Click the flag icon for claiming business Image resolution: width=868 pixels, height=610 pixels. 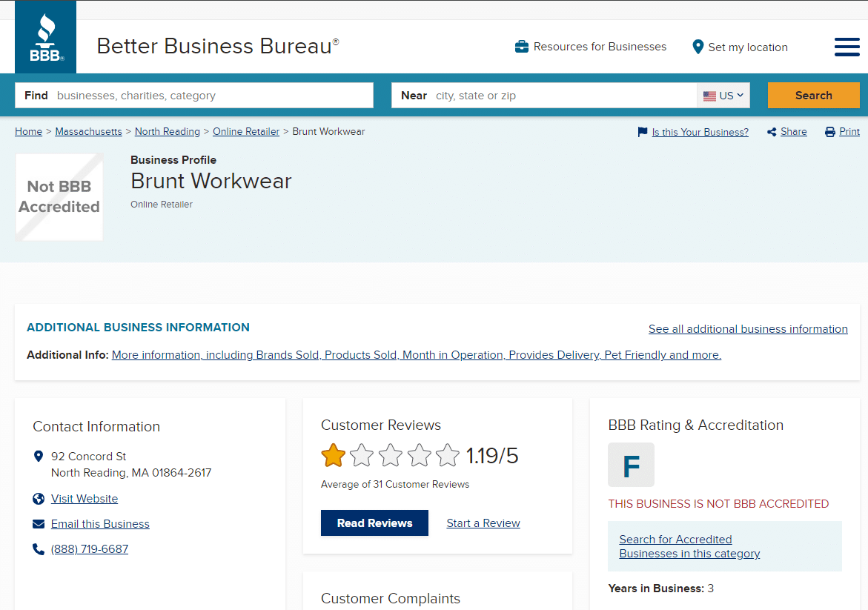tap(643, 132)
